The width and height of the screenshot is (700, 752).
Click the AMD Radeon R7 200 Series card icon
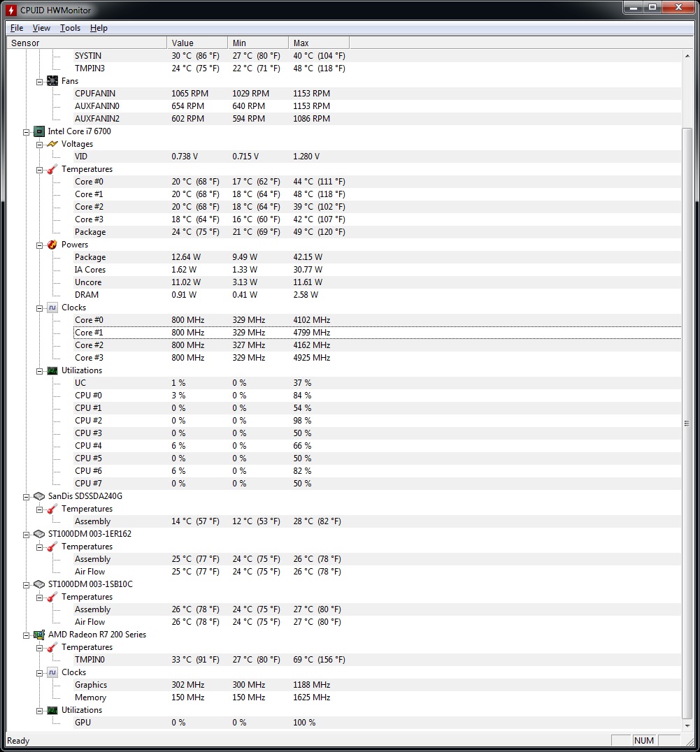click(39, 635)
